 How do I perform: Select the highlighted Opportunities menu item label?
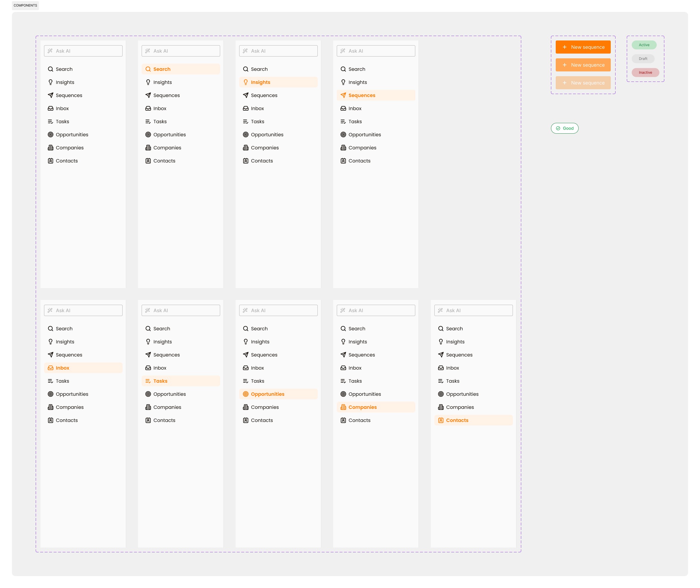point(267,394)
